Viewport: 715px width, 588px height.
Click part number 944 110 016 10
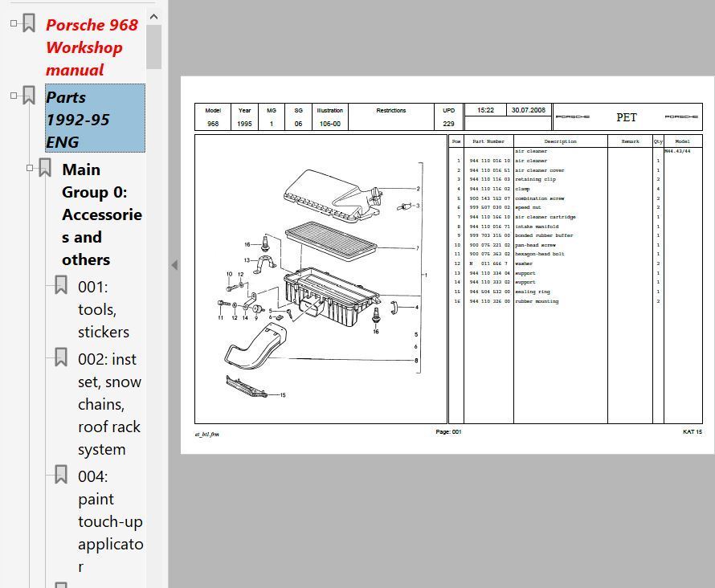489,161
